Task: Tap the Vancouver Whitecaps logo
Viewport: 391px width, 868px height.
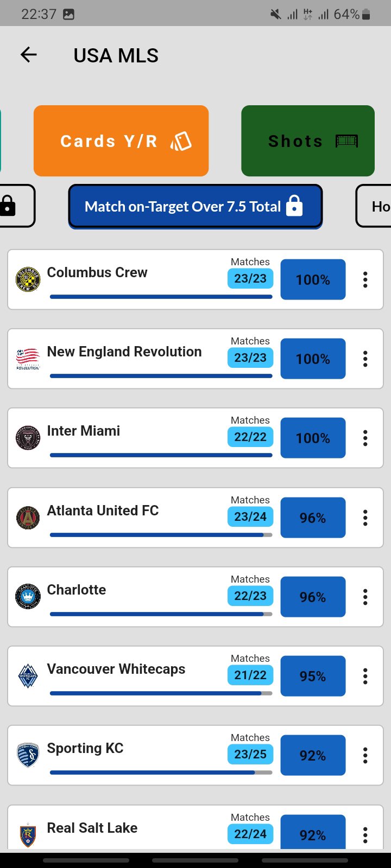Action: [28, 676]
